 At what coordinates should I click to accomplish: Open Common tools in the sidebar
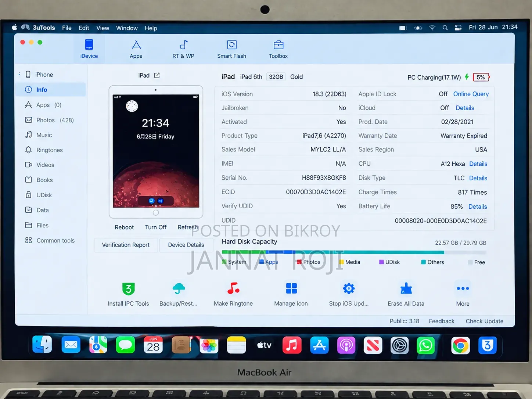[51, 240]
